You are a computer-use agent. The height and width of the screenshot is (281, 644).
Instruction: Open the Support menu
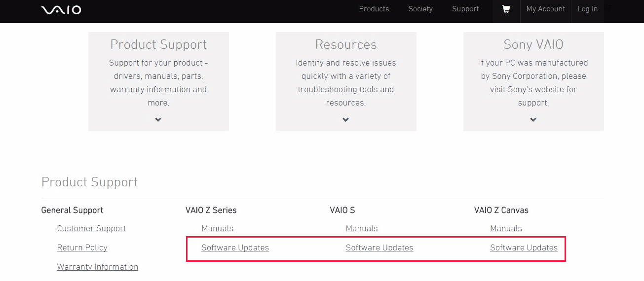pyautogui.click(x=465, y=9)
